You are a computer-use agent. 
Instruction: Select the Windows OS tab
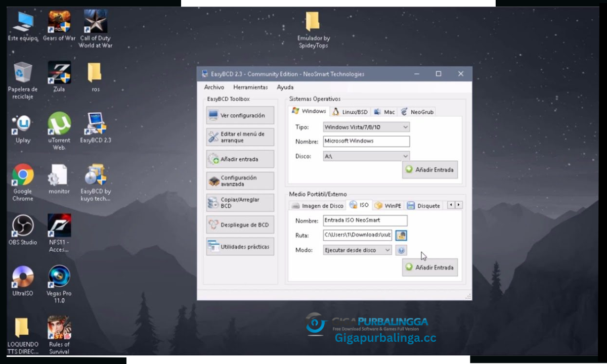click(309, 111)
